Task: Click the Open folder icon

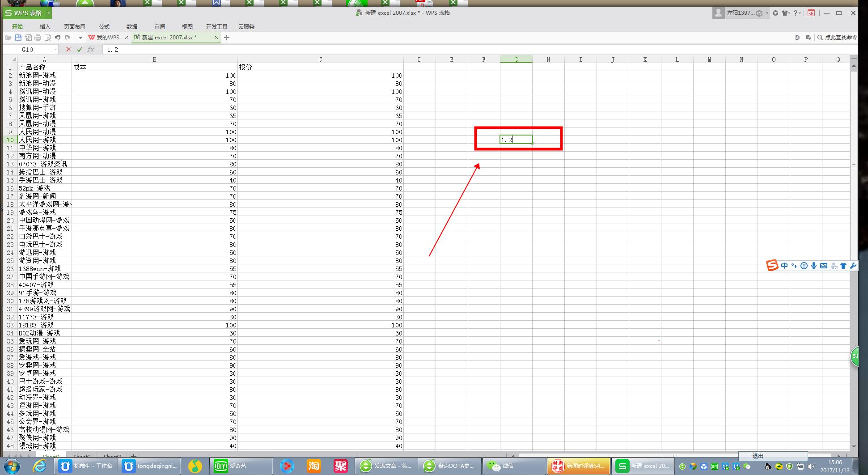Action: pyautogui.click(x=8, y=38)
